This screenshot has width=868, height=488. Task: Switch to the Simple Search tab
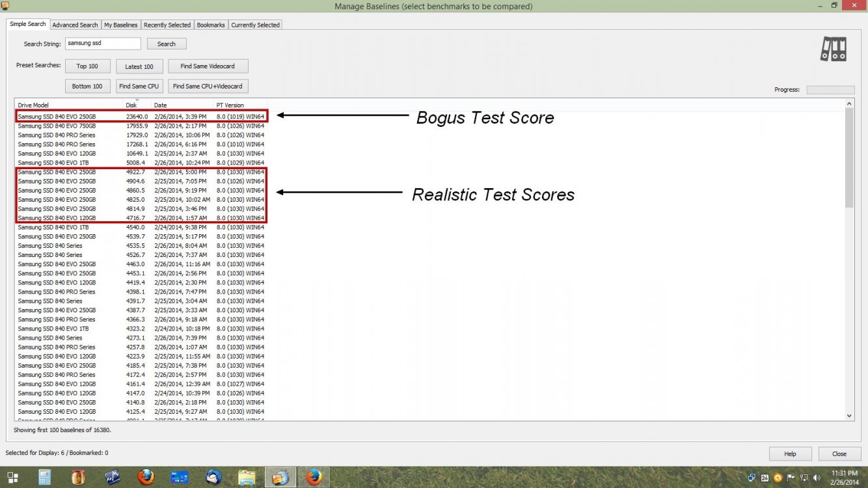pos(28,24)
